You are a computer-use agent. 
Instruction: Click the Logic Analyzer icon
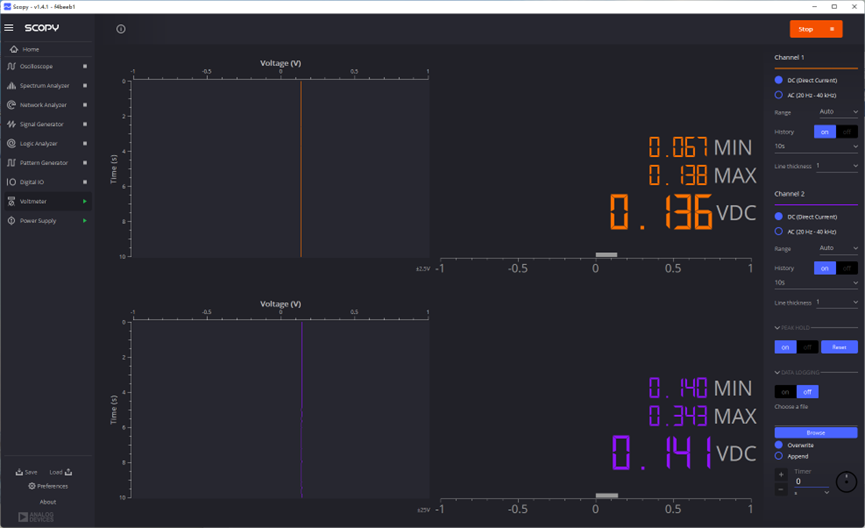tap(11, 143)
